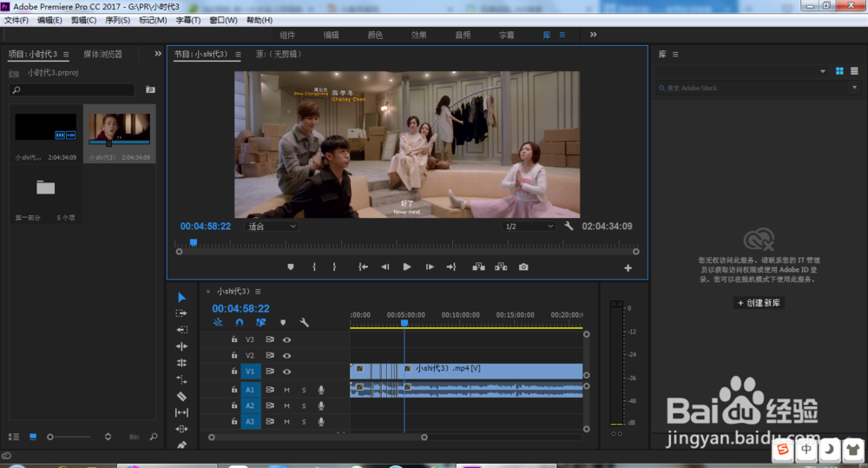The image size is (868, 468).
Task: Open the playback resolution 1/2 dropdown
Action: [x=529, y=226]
